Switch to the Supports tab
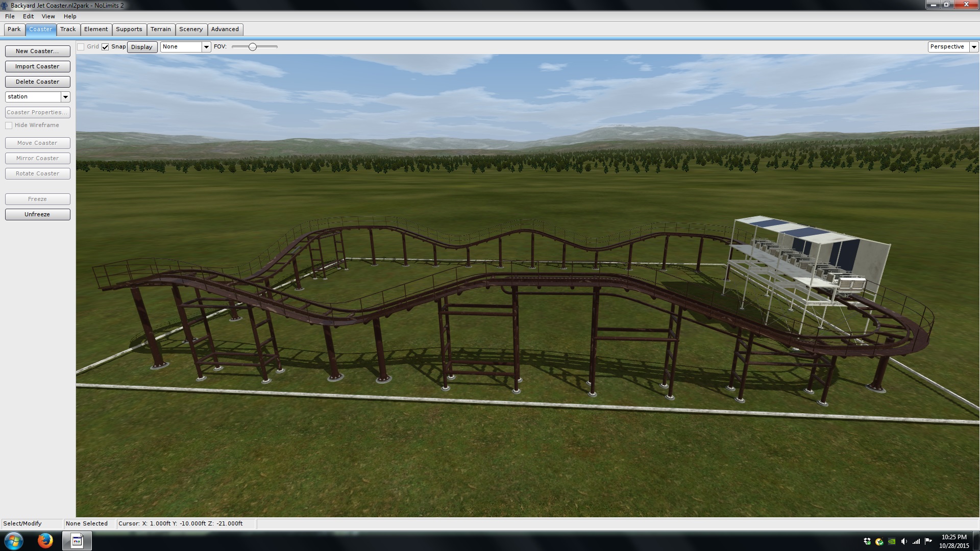 click(129, 29)
